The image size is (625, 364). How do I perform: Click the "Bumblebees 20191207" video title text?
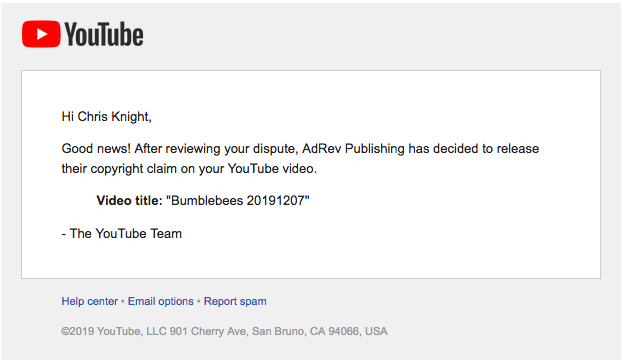pyautogui.click(x=238, y=200)
